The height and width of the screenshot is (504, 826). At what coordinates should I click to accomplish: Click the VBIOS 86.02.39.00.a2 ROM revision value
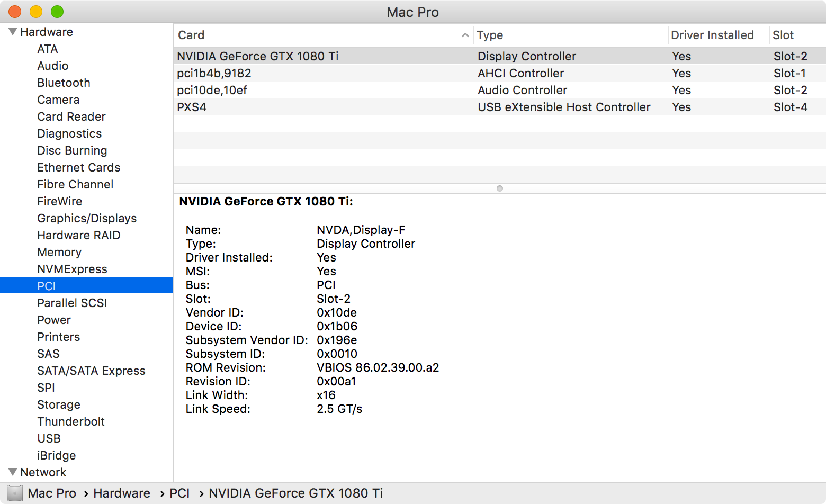378,367
